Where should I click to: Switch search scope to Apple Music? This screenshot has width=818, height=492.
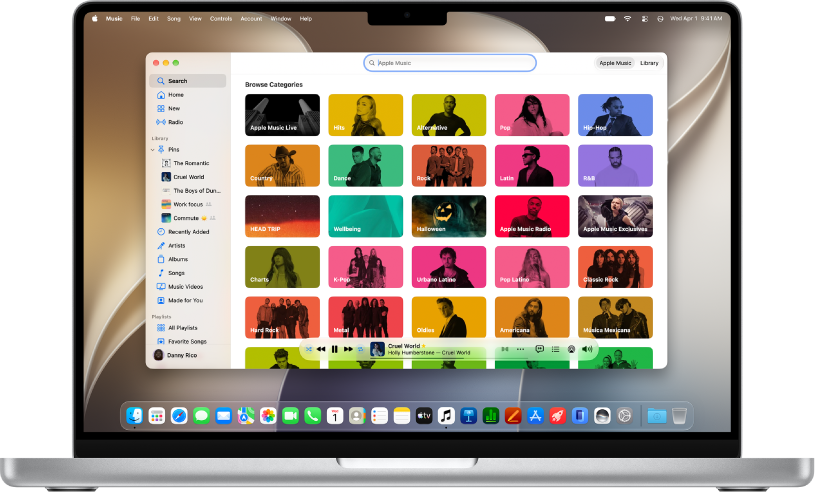615,63
